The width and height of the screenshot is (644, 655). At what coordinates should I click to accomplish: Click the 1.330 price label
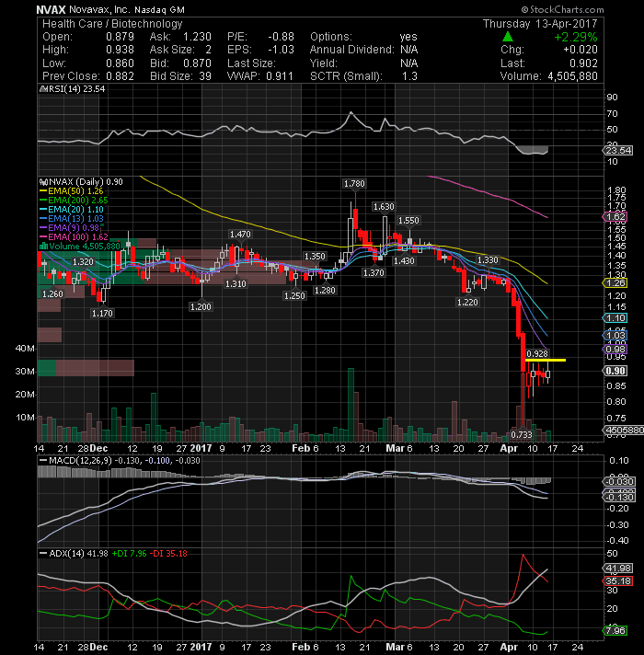(488, 259)
